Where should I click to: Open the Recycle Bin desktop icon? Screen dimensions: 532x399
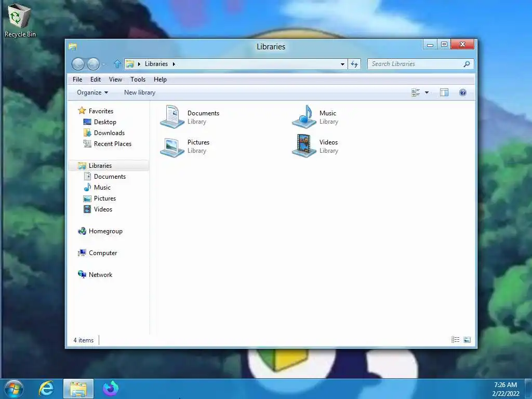coord(20,20)
